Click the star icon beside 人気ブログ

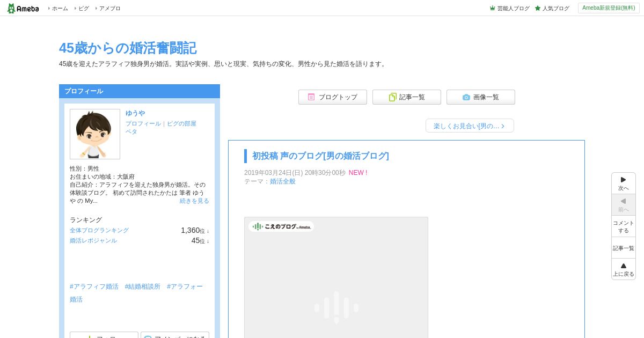point(538,8)
